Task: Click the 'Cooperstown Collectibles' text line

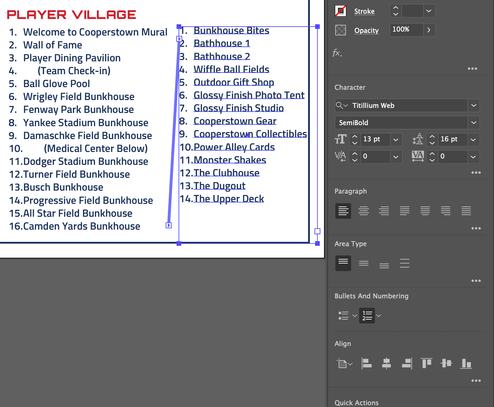Action: click(x=250, y=134)
